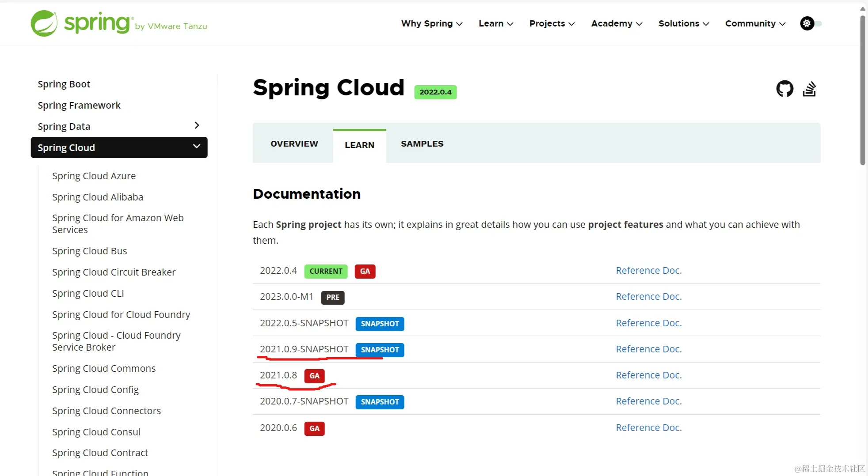
Task: Click the PRE badge on 2023.0.0-M1 row
Action: [333, 297]
